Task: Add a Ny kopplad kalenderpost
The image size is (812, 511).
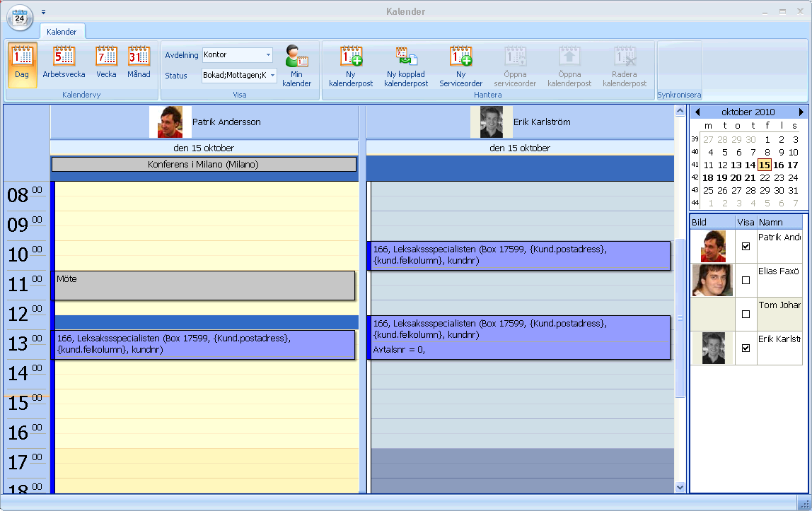Action: coord(406,66)
